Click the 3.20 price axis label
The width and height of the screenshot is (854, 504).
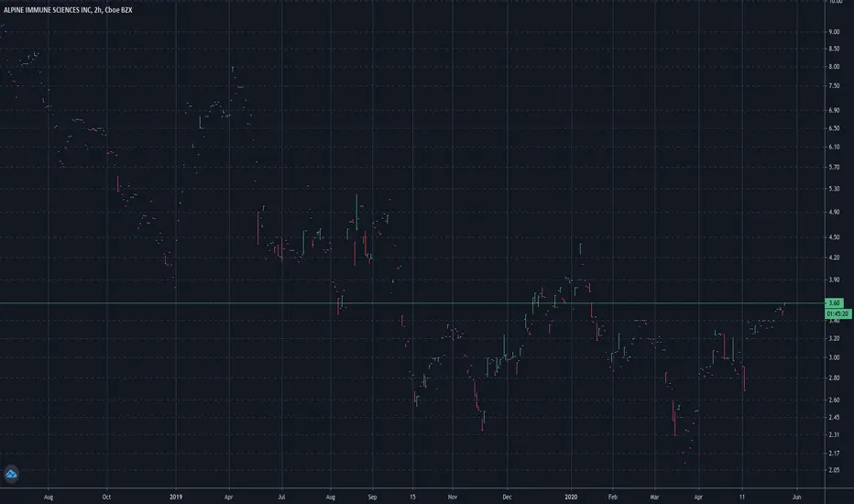834,338
